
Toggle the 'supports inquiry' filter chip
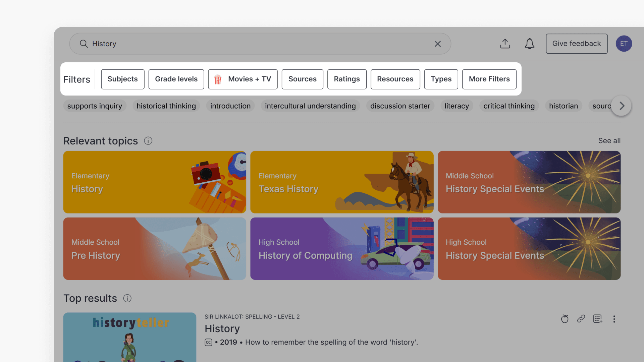(x=95, y=106)
